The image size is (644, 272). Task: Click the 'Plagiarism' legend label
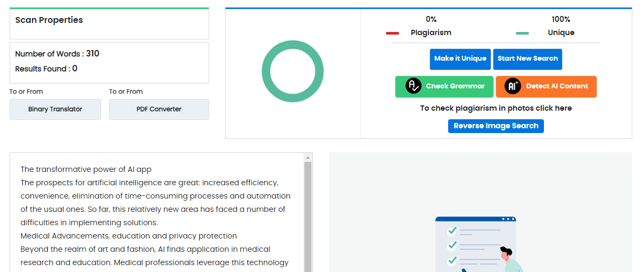pyautogui.click(x=431, y=32)
